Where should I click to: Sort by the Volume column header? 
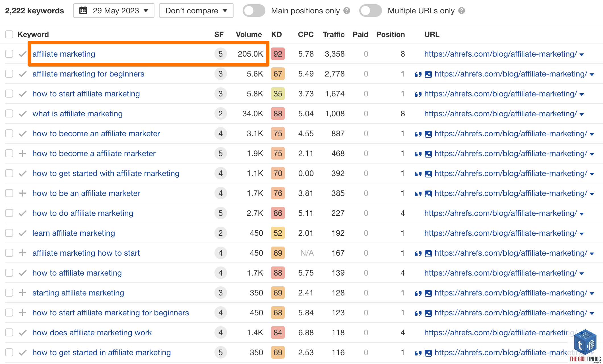(x=249, y=34)
